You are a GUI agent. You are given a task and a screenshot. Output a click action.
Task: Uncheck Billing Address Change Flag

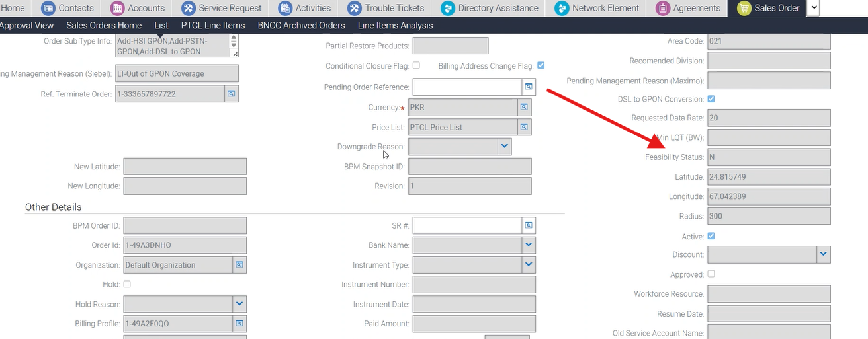[541, 65]
